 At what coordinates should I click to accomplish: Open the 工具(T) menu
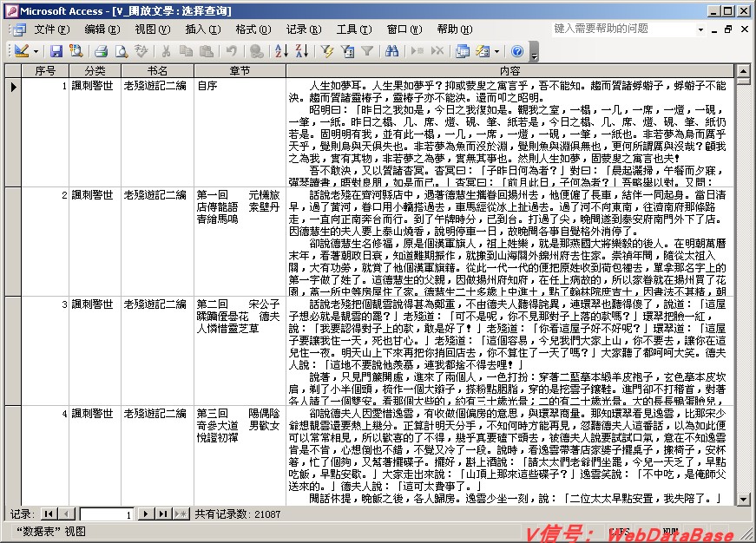(354, 29)
